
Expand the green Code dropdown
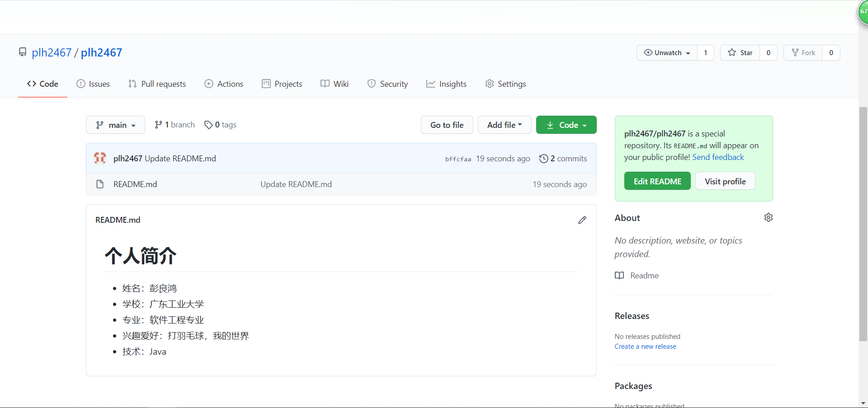(566, 125)
